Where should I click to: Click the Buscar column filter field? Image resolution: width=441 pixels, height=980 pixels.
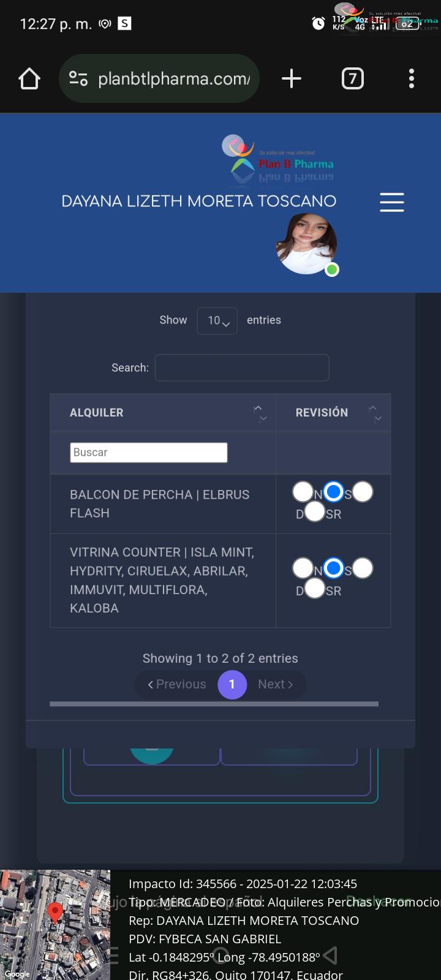pos(149,453)
